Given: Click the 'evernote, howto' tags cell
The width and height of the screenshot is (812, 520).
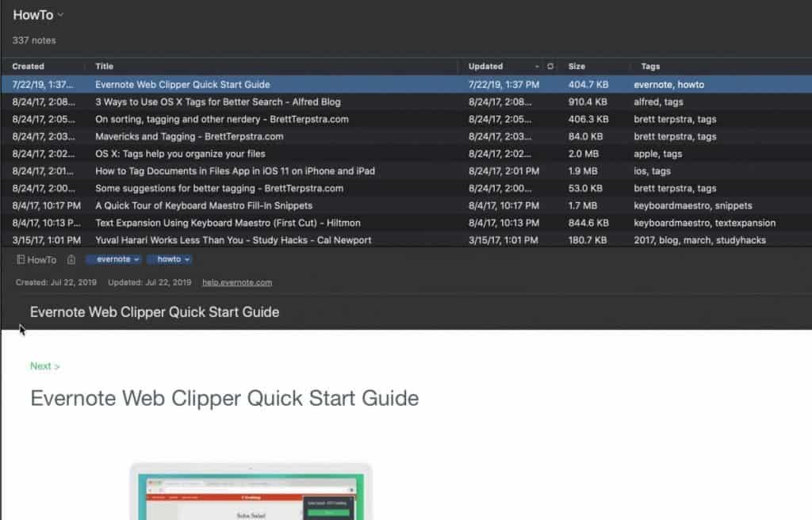Looking at the screenshot, I should [x=668, y=85].
